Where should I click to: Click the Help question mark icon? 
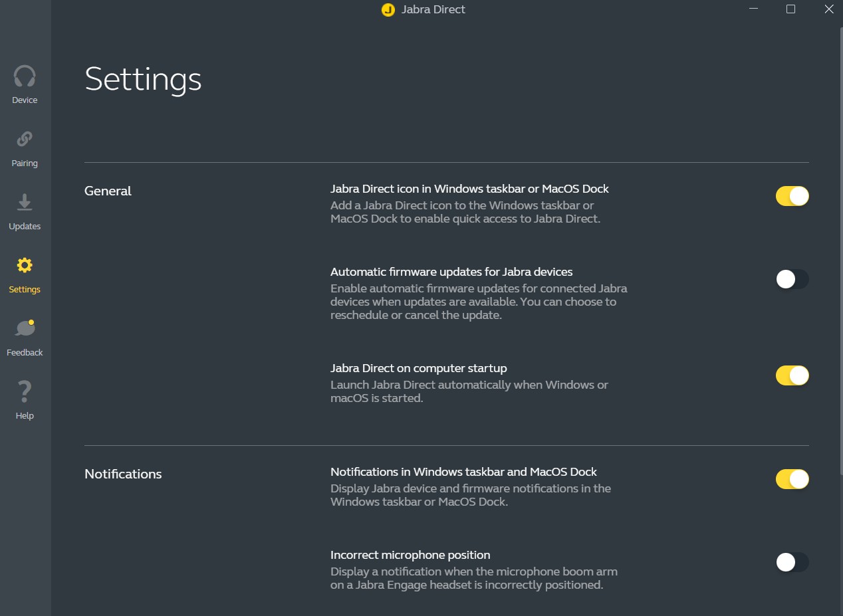(x=25, y=392)
